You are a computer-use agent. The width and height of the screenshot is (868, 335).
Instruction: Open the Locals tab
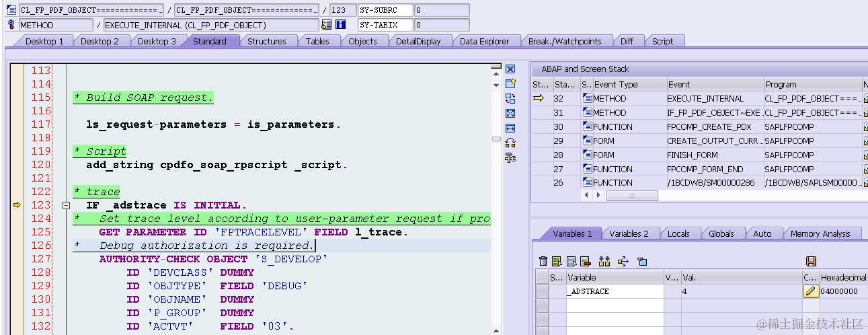click(x=678, y=233)
